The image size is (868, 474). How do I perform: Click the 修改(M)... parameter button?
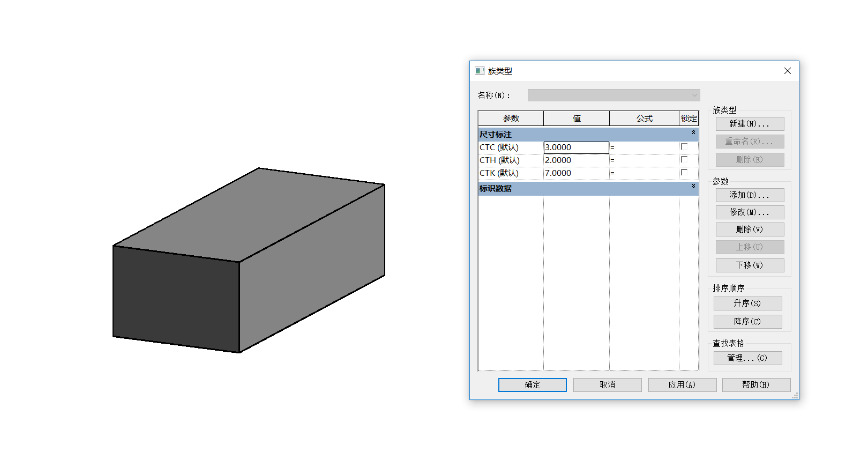tap(750, 212)
